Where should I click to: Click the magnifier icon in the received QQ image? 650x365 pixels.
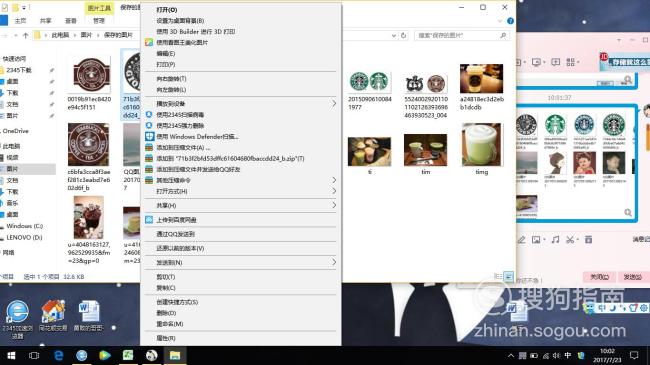point(628,212)
